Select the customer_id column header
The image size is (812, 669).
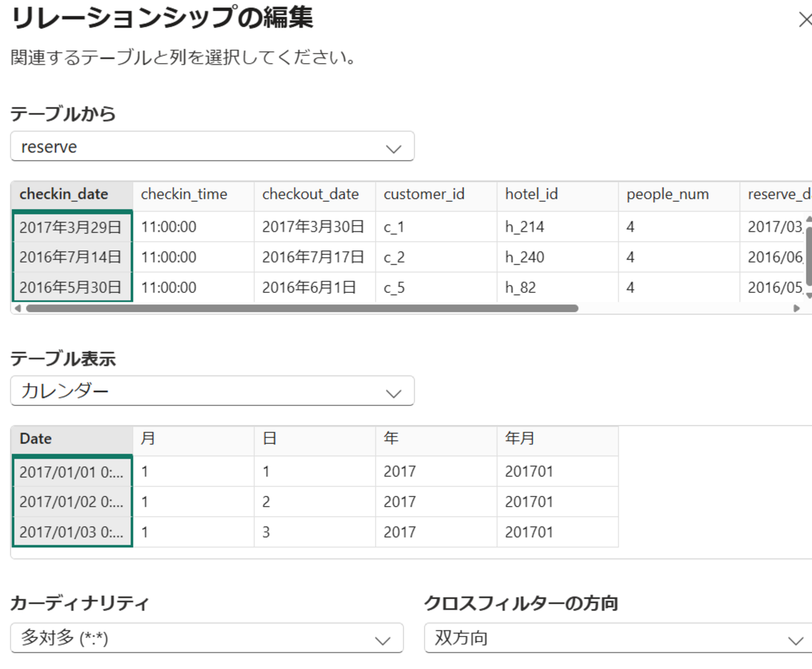pos(424,194)
